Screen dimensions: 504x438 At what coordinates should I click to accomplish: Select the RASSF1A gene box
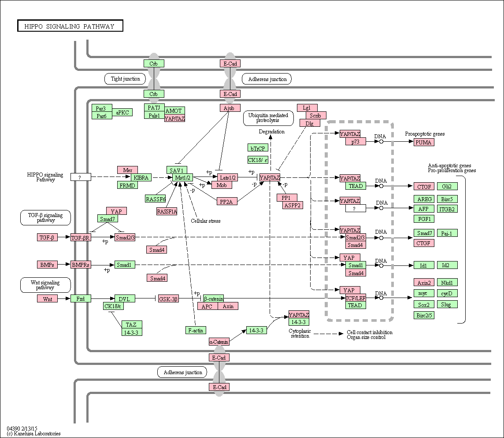coord(167,212)
